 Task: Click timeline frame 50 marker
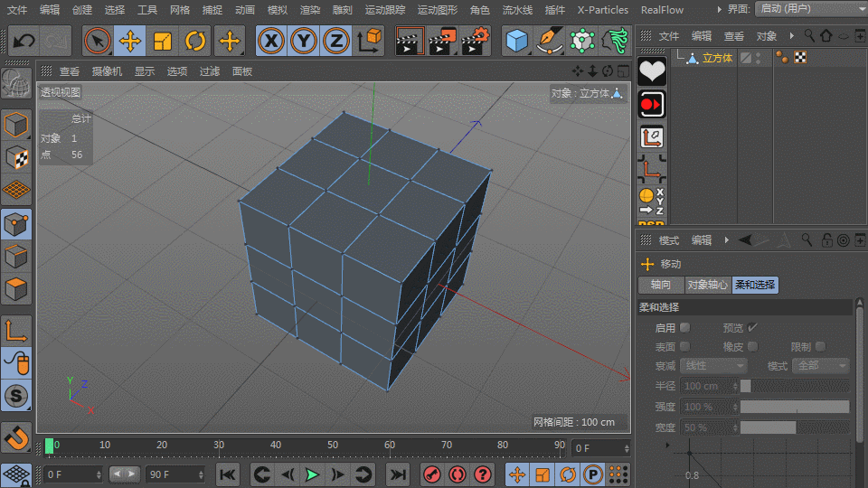click(332, 446)
